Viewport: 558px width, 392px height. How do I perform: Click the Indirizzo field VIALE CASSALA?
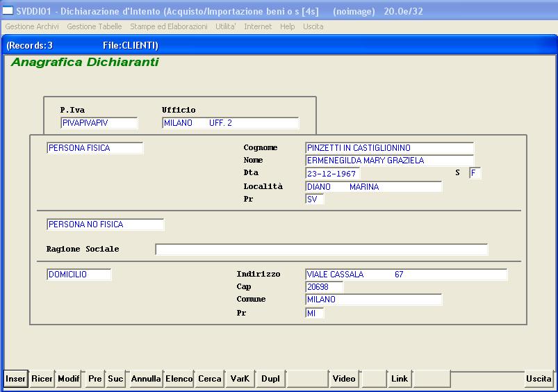(406, 274)
